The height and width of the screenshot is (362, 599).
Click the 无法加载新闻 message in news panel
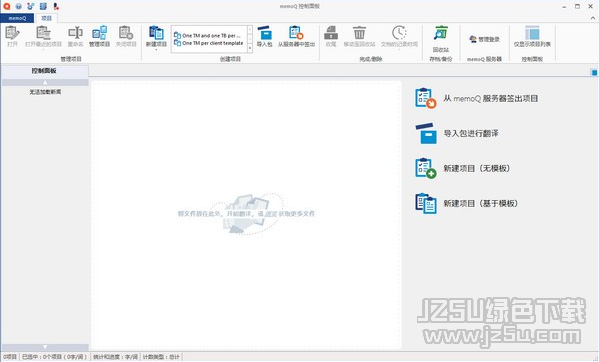coord(45,92)
